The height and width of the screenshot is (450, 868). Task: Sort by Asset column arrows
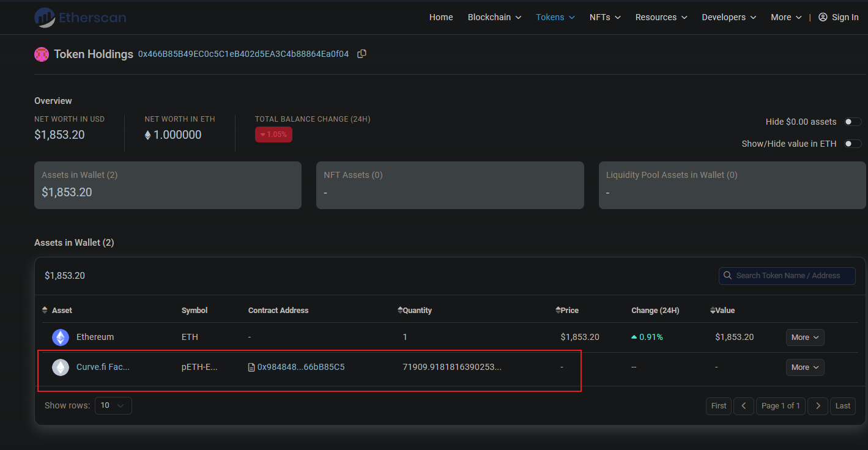pyautogui.click(x=45, y=311)
